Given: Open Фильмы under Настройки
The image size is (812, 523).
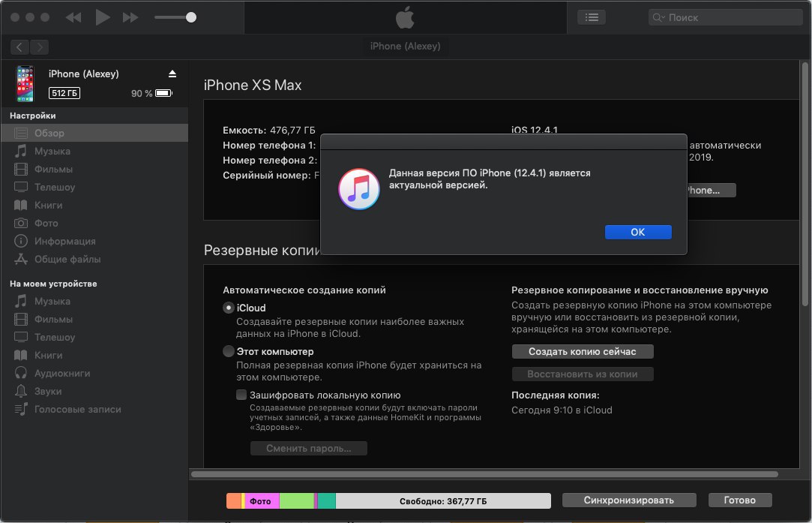Looking at the screenshot, I should [x=94, y=169].
